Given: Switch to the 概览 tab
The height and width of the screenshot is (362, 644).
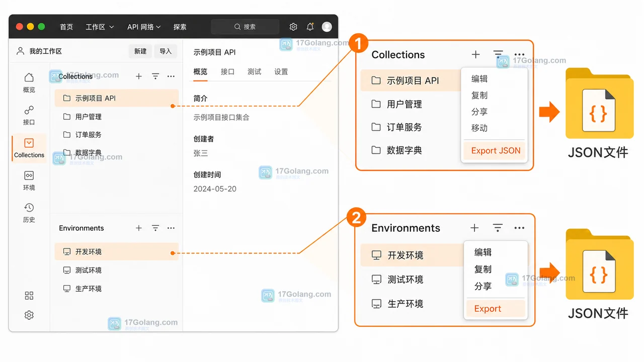Looking at the screenshot, I should click(200, 72).
